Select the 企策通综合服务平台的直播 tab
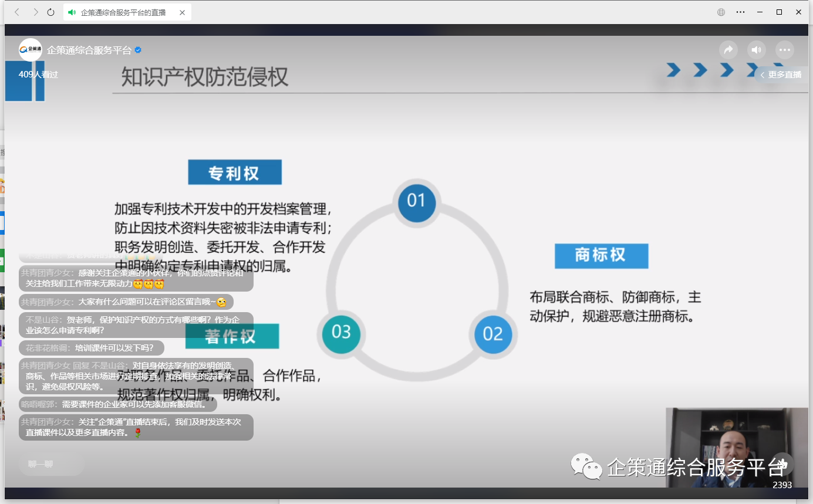This screenshot has width=813, height=504. (123, 12)
